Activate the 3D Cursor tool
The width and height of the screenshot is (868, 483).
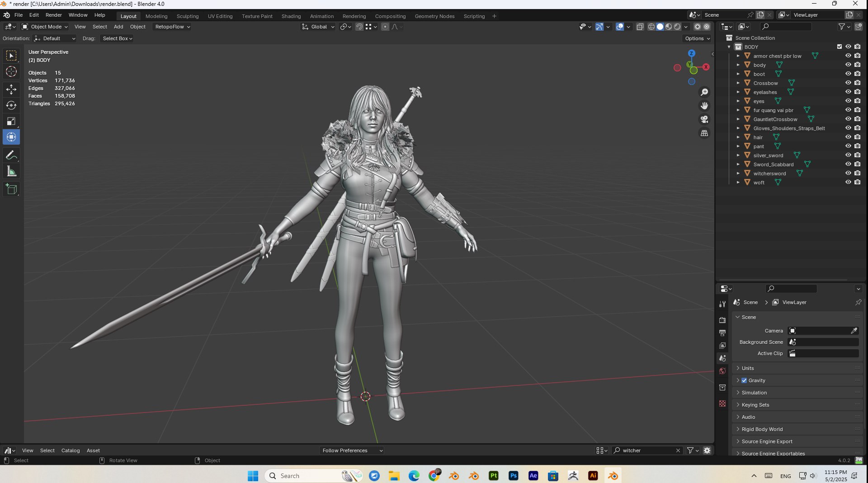[x=11, y=71]
